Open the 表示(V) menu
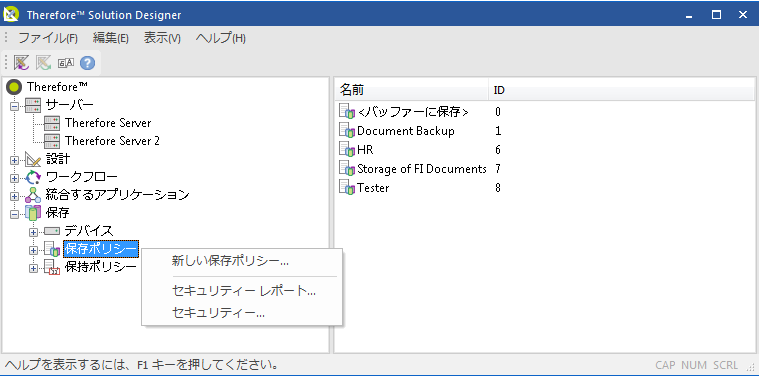The width and height of the screenshot is (759, 376). coord(162,38)
